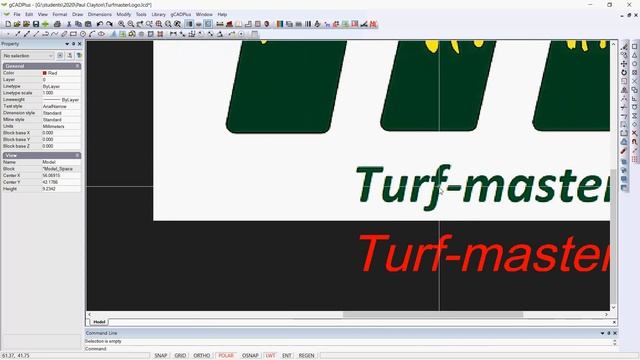Open Property panel options arrow
The image size is (640, 360).
click(67, 44)
